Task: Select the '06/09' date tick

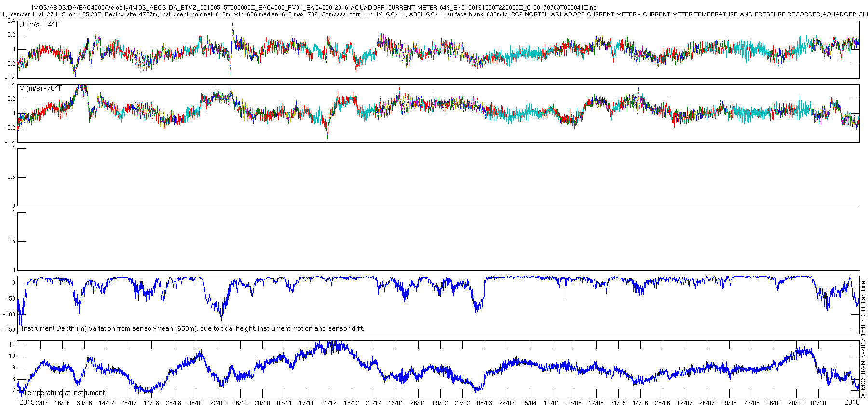Action: [x=774, y=403]
